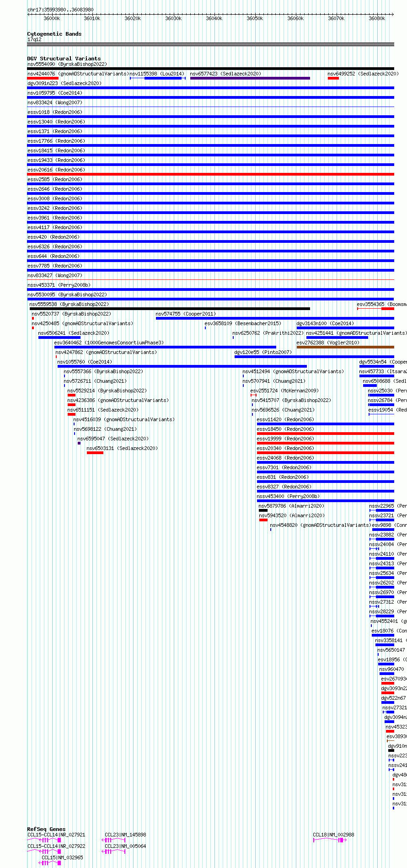This screenshot has width=407, height=868.
Task: Click the dgv120e55 (Pinto2007) label
Action: click(263, 353)
